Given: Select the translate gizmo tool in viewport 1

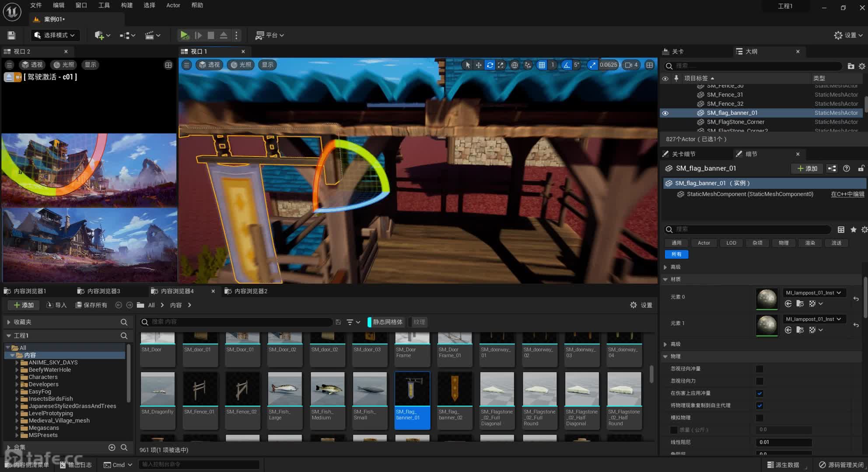Looking at the screenshot, I should [x=479, y=65].
